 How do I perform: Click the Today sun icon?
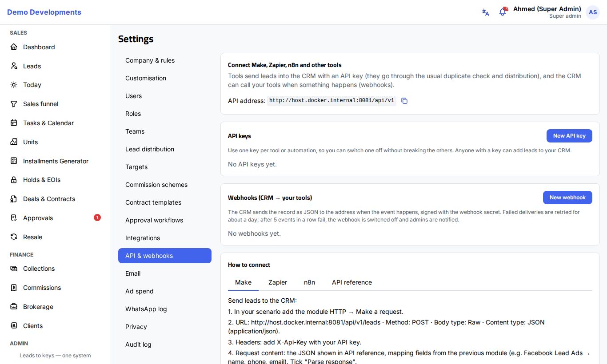14,85
